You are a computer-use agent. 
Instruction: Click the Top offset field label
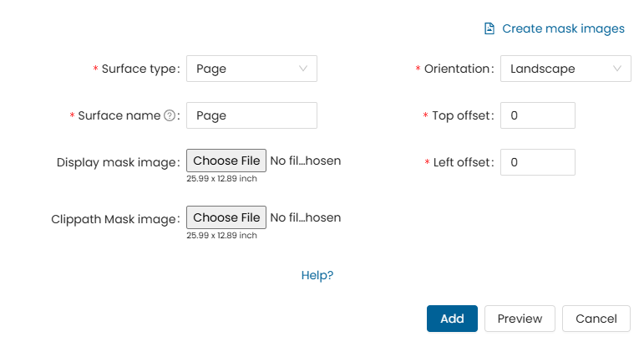click(x=463, y=116)
